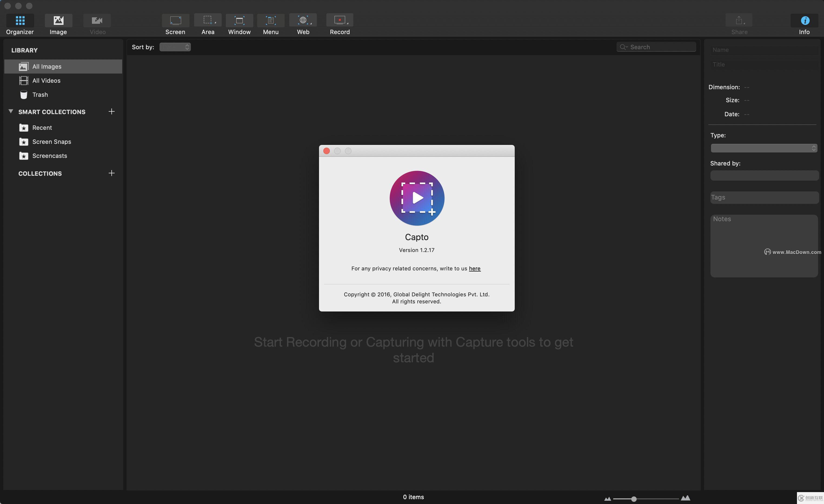Click the Screen capture icon
This screenshot has height=504, width=824.
click(x=175, y=20)
